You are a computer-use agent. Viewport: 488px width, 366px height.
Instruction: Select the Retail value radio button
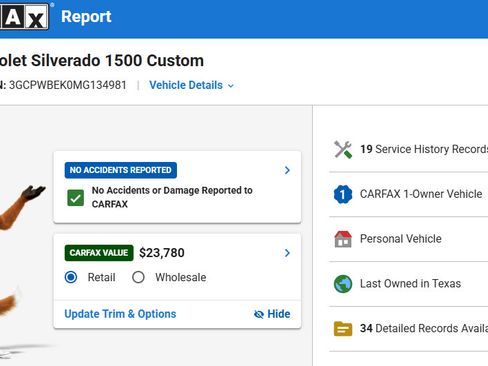click(71, 277)
